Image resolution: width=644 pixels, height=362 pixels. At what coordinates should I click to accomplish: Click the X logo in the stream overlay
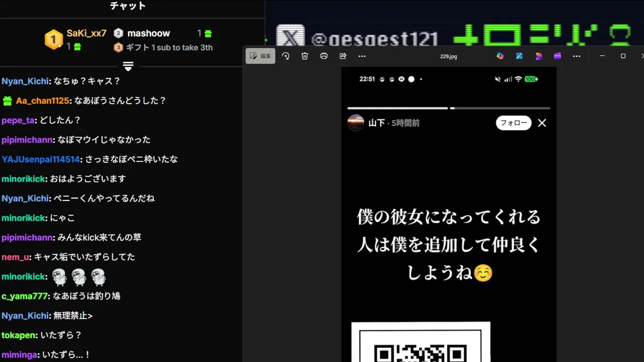coord(290,38)
